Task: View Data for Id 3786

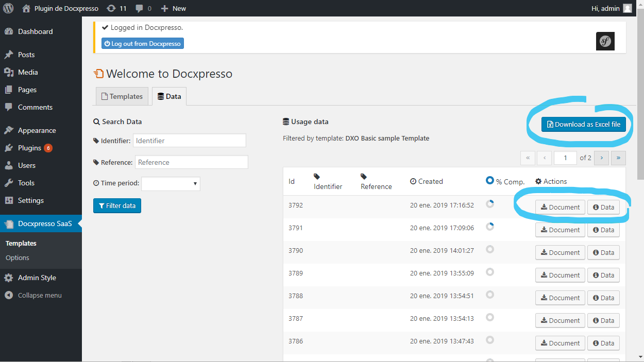Action: tap(603, 343)
